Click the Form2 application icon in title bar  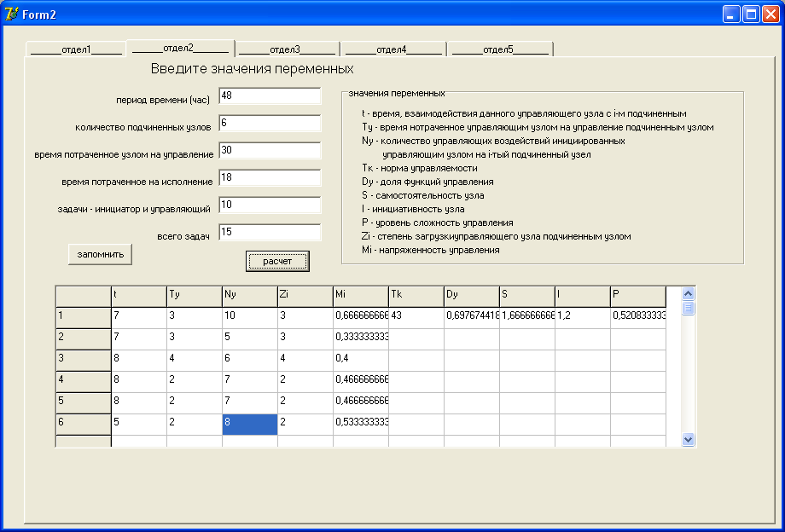(x=11, y=14)
